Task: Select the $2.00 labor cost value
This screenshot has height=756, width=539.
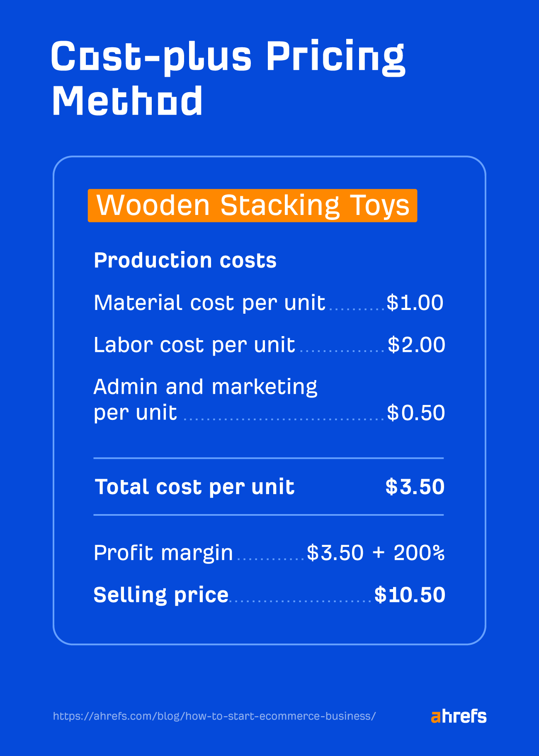Action: [416, 345]
